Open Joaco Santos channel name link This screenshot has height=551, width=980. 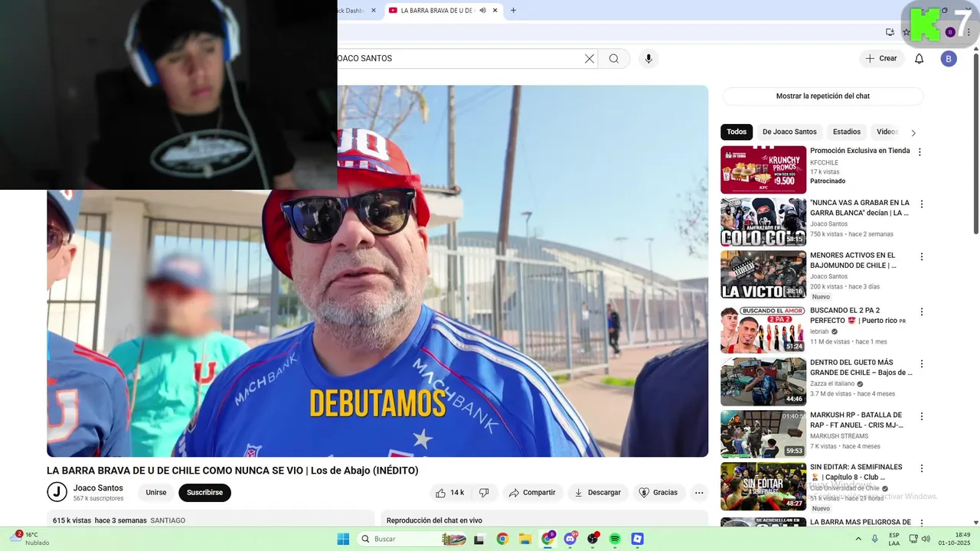[x=98, y=488]
